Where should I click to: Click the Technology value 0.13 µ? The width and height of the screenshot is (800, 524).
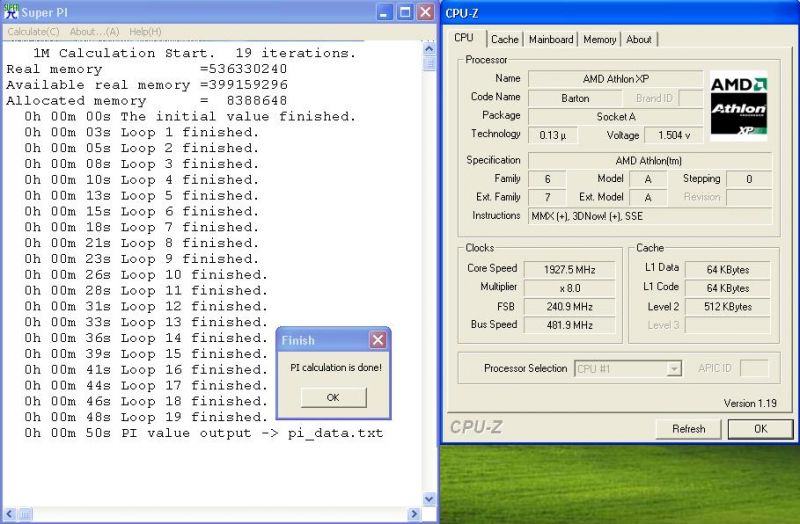(553, 136)
